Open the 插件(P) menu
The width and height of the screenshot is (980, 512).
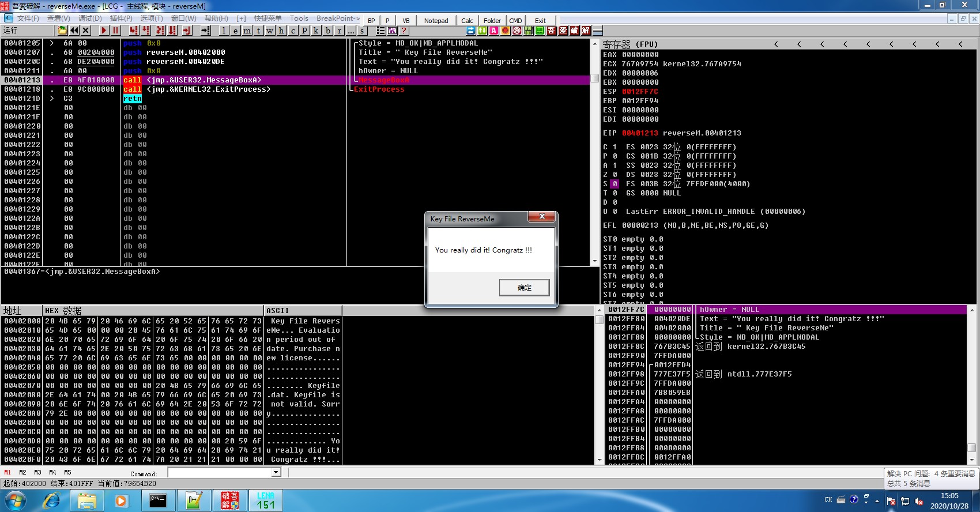click(121, 18)
